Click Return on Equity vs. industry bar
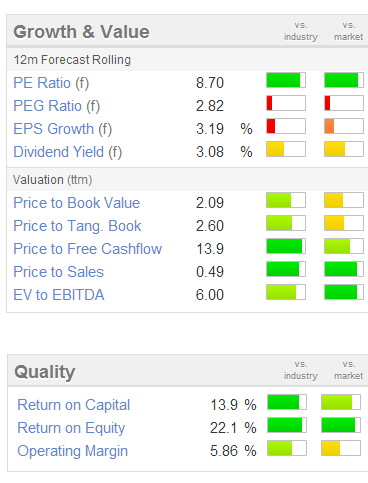The width and height of the screenshot is (368, 483). point(287,425)
